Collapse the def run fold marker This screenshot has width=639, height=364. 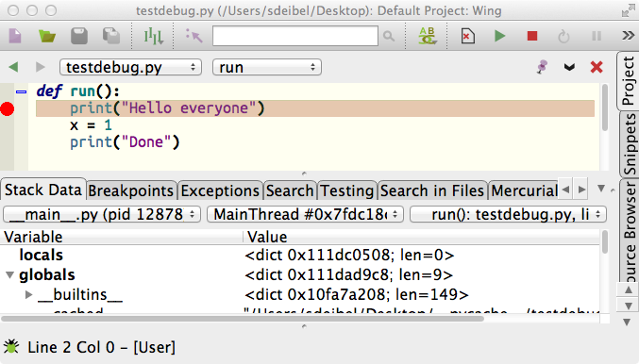(21, 92)
